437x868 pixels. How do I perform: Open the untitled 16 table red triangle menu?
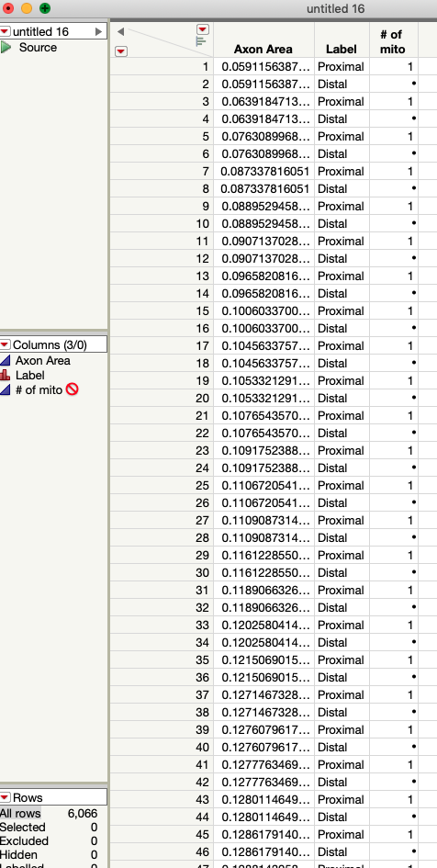click(5, 31)
